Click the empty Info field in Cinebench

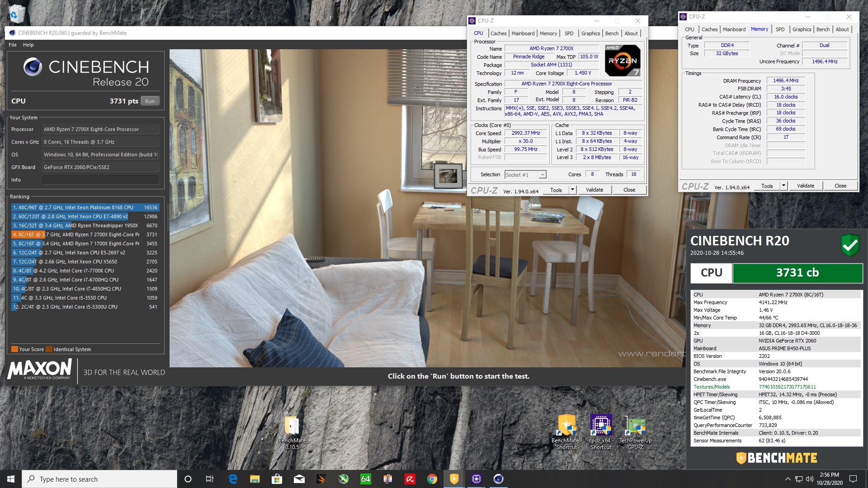[100, 180]
